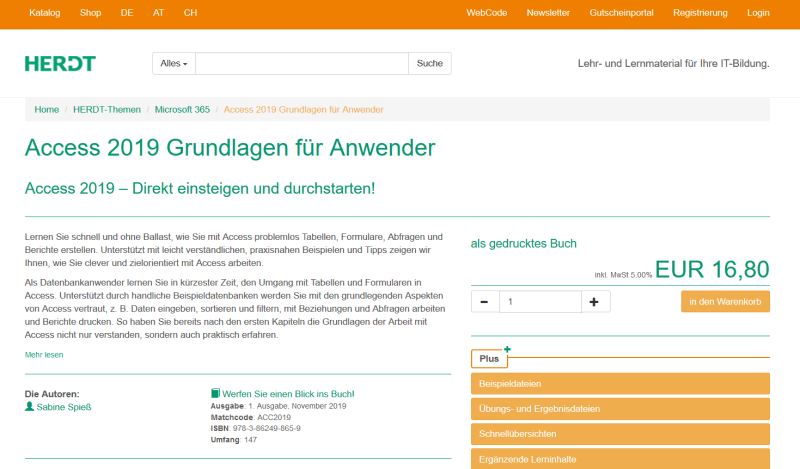Click the book icon beside Werfen Sie einen Blick
The height and width of the screenshot is (469, 800).
click(215, 393)
